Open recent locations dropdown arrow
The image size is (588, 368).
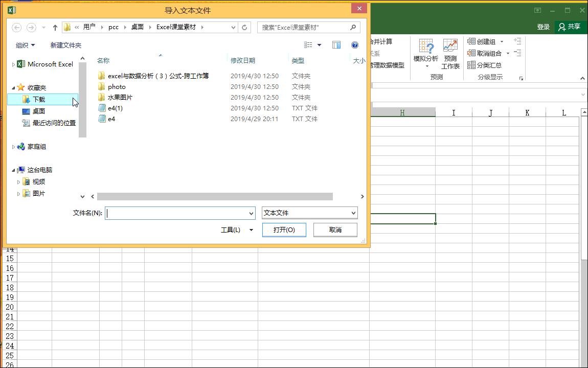tap(44, 28)
